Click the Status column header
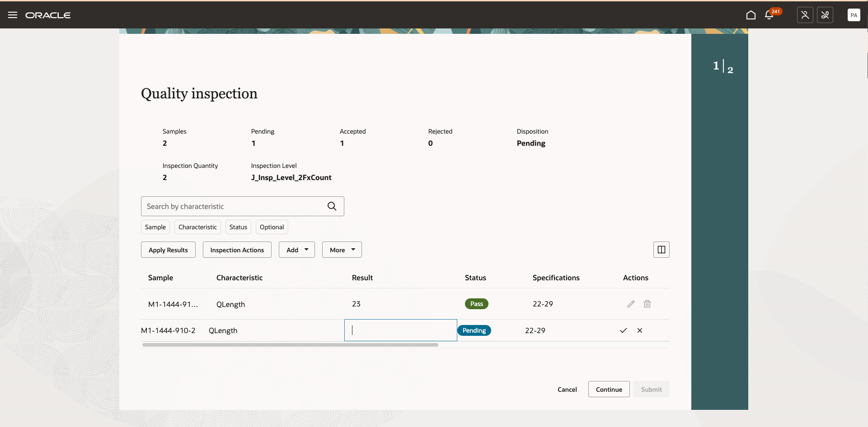Screen dimensions: 868x427 coord(475,278)
